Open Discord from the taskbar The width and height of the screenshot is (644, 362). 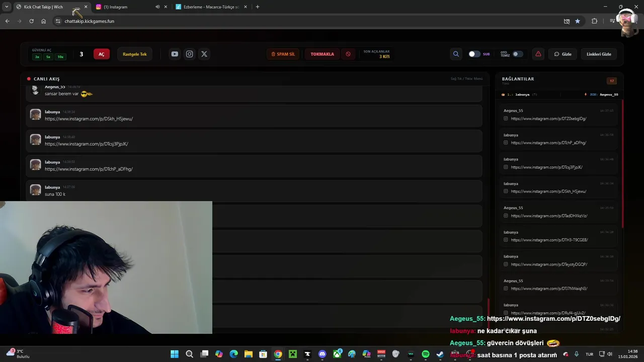(323, 354)
